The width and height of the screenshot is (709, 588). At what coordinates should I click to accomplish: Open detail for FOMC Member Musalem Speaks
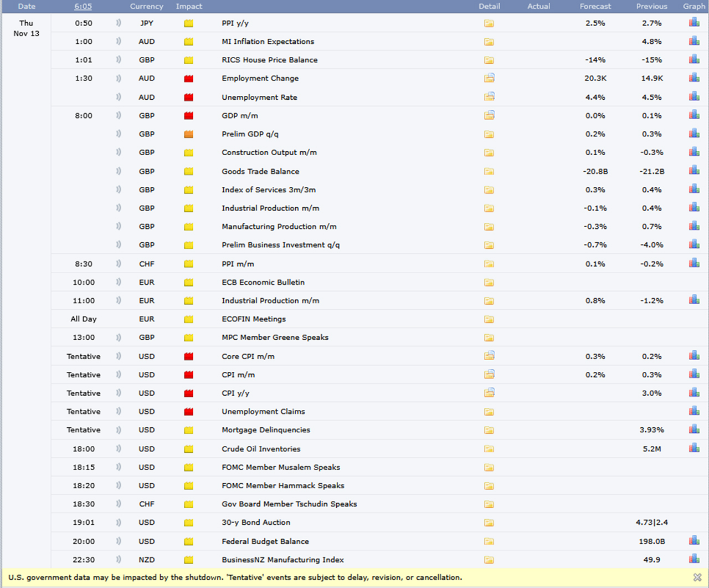coord(489,467)
